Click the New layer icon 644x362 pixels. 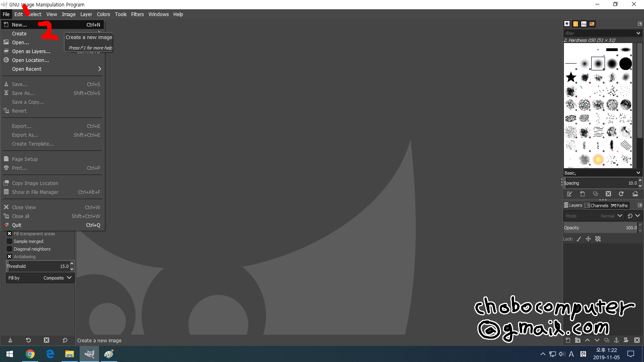(x=568, y=340)
